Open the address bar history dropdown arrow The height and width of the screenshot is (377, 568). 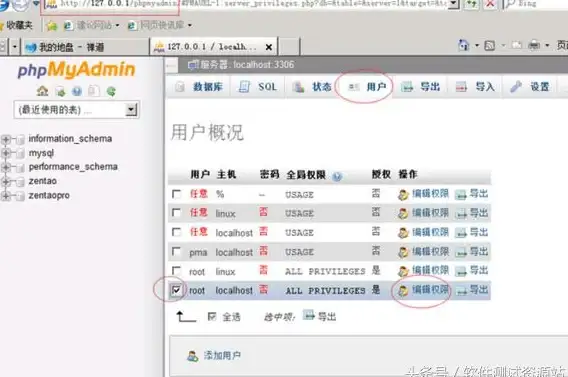click(x=454, y=4)
